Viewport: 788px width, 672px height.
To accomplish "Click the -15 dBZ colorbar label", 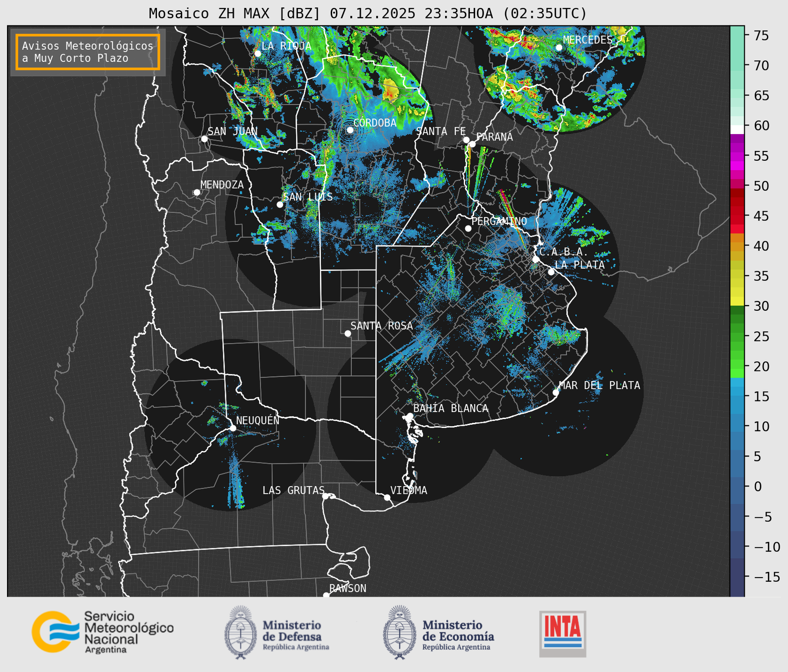I will click(x=767, y=577).
